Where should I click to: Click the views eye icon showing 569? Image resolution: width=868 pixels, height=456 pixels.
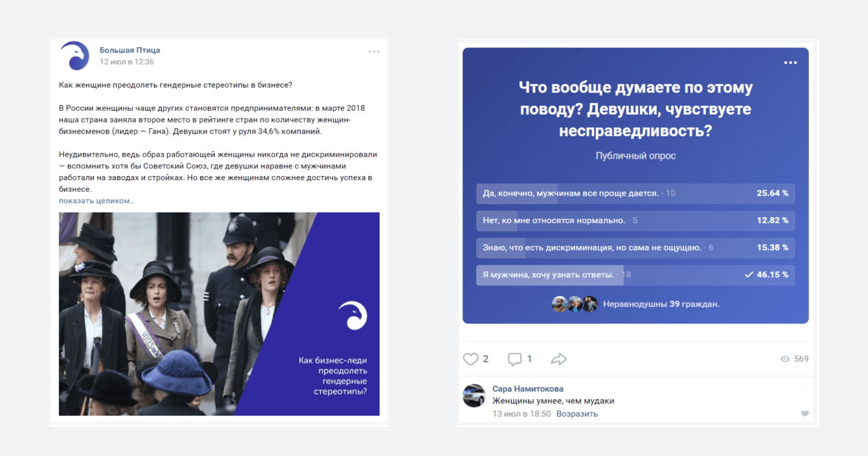[x=785, y=359]
